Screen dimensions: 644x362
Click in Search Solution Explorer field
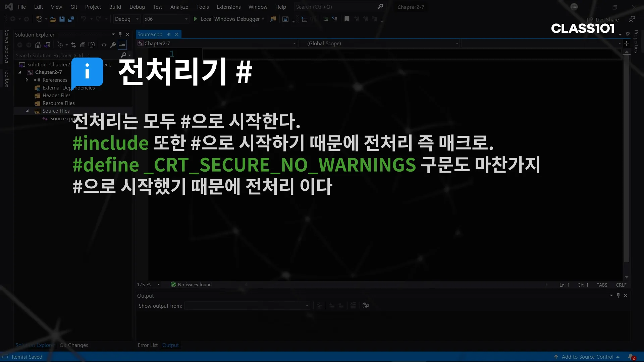point(67,56)
